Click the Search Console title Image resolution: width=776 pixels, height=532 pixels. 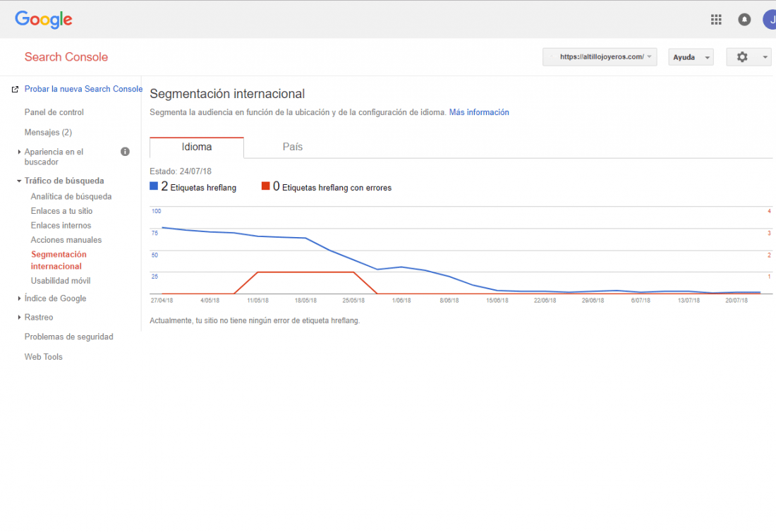click(x=66, y=57)
